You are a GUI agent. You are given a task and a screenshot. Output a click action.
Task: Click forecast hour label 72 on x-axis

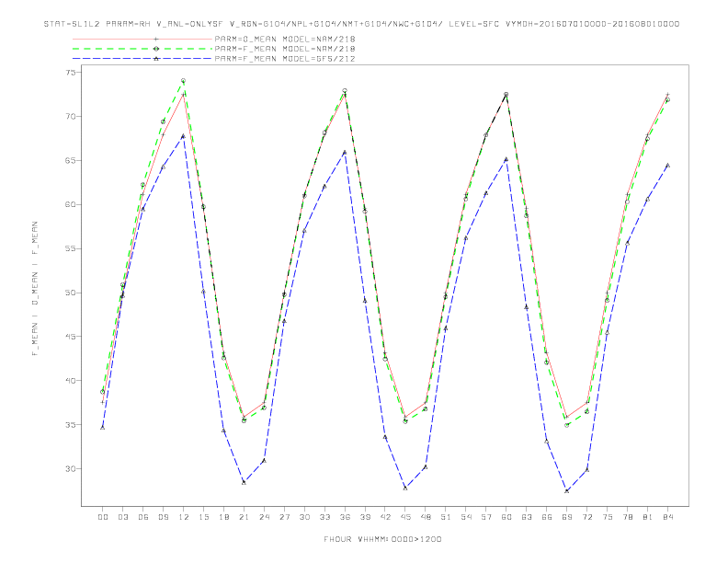(587, 517)
